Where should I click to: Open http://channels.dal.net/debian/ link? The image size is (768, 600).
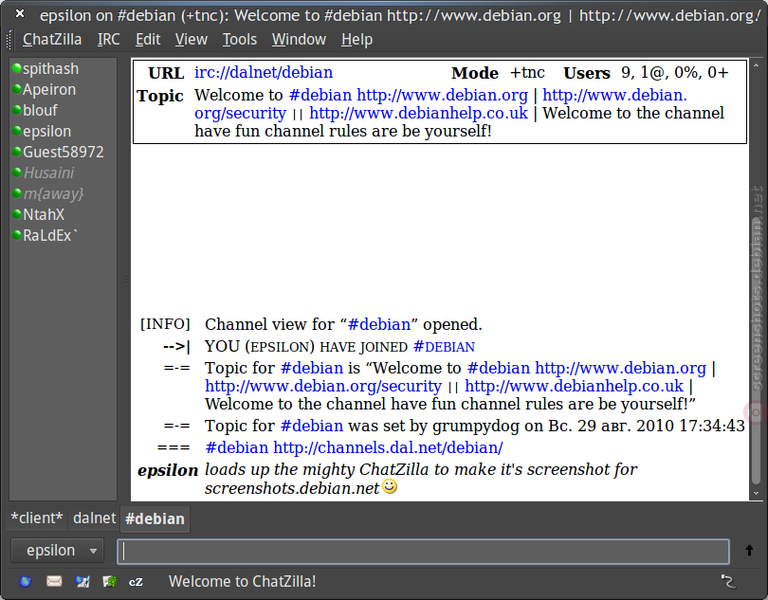(388, 448)
